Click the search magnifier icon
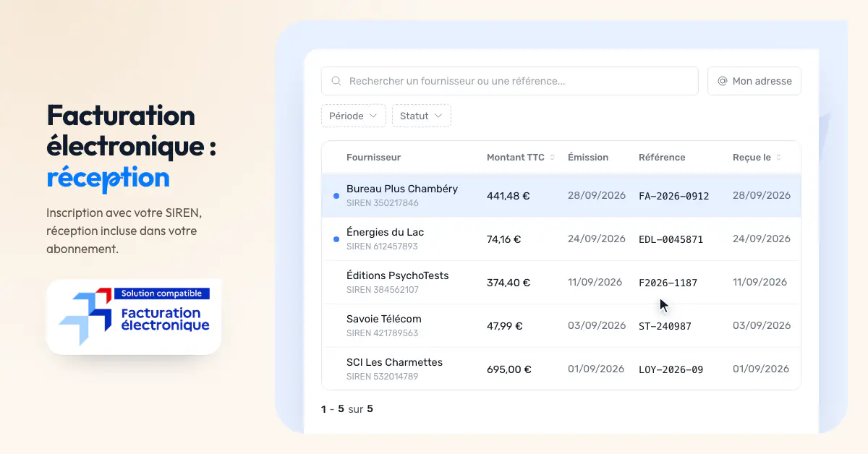This screenshot has height=454, width=868. 336,81
